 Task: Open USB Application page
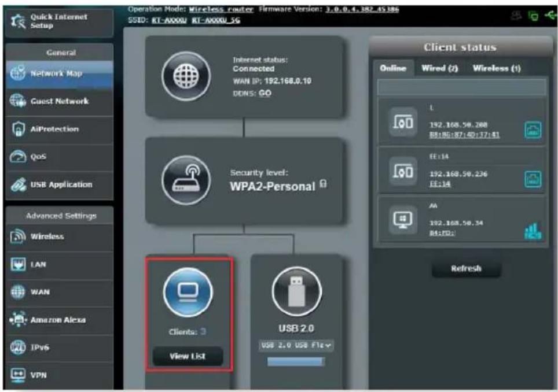coord(60,185)
